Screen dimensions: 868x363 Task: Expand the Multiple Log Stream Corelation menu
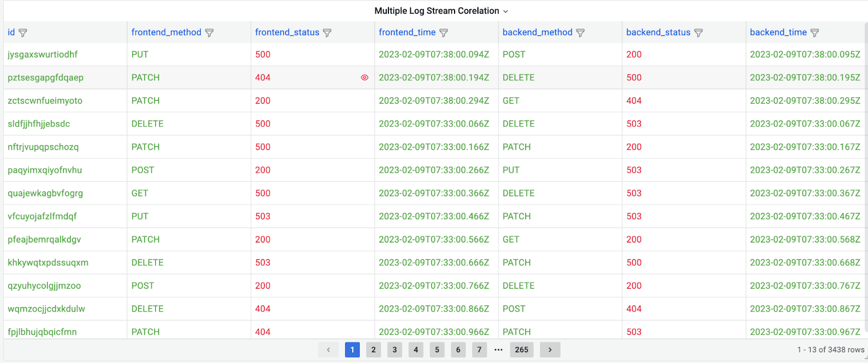(506, 11)
